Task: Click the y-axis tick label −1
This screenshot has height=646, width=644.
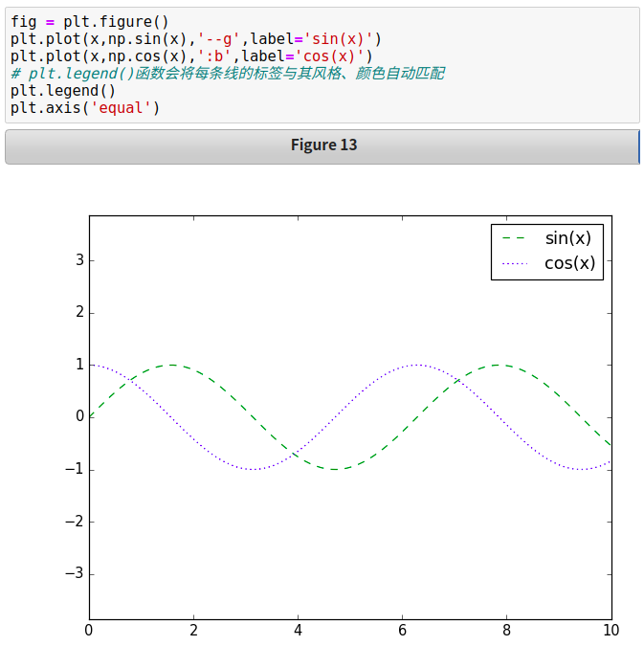Action: (x=75, y=469)
